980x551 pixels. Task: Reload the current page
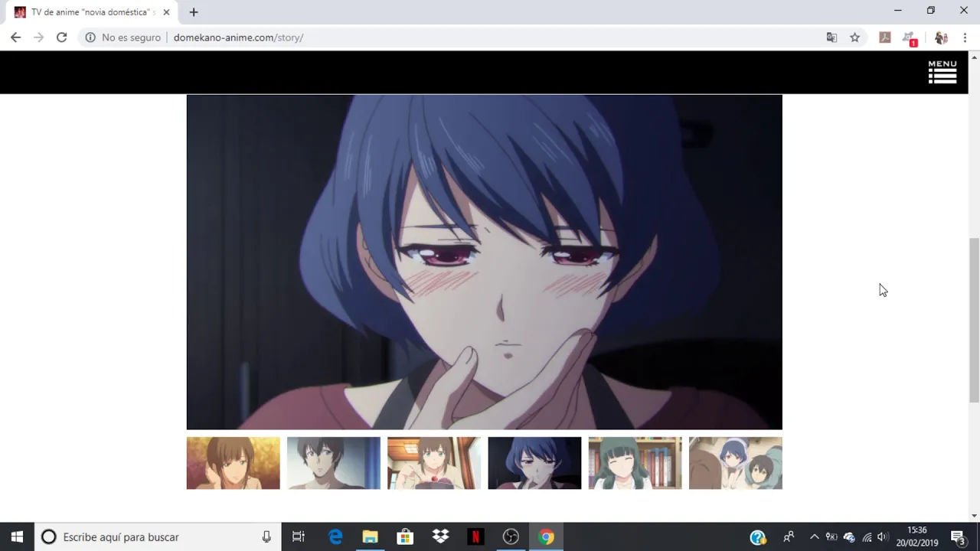pyautogui.click(x=61, y=37)
